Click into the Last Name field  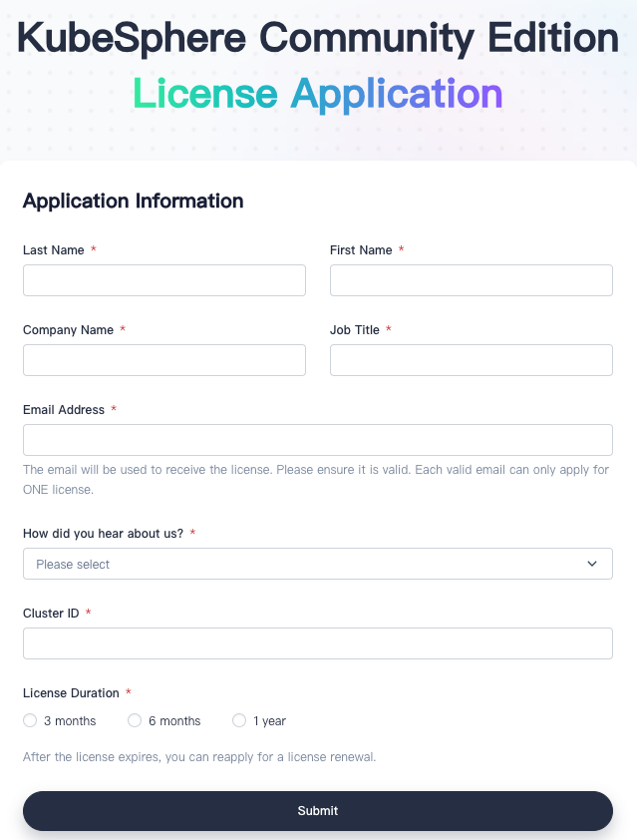pyautogui.click(x=163, y=279)
